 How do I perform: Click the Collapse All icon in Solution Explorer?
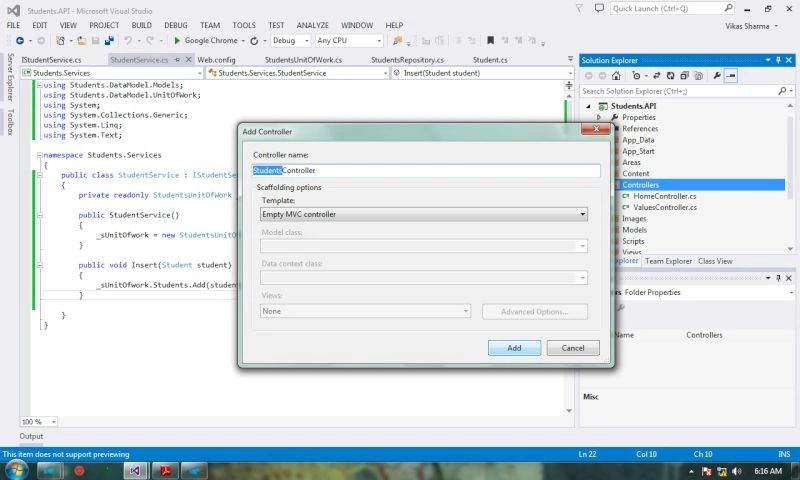(x=685, y=75)
